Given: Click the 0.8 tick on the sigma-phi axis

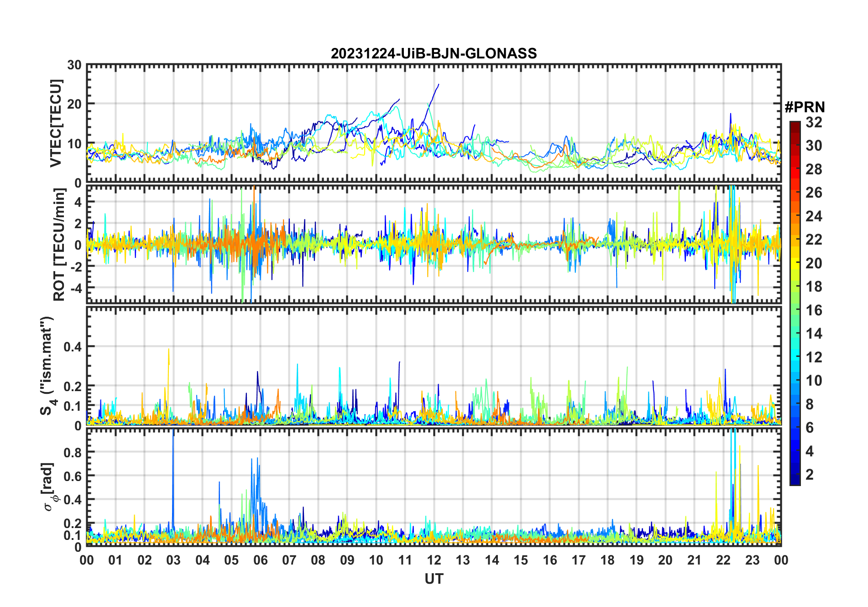Looking at the screenshot, I should 73,452.
